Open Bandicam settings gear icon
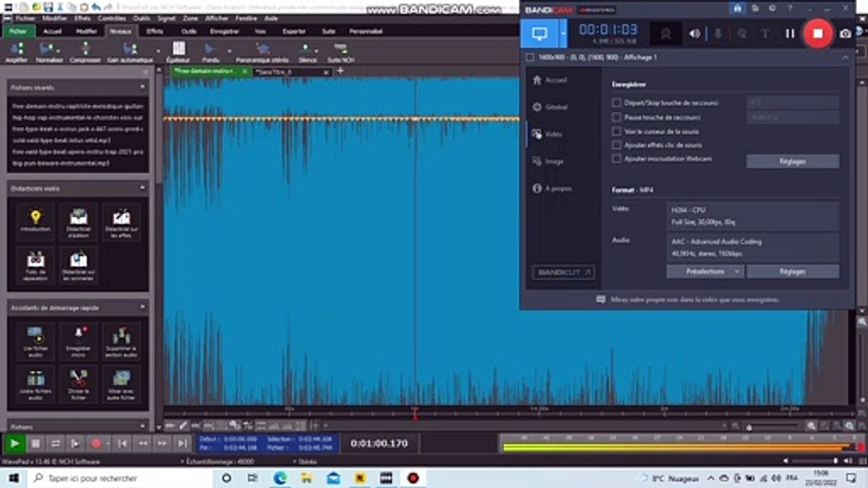The width and height of the screenshot is (868, 488). (x=772, y=9)
